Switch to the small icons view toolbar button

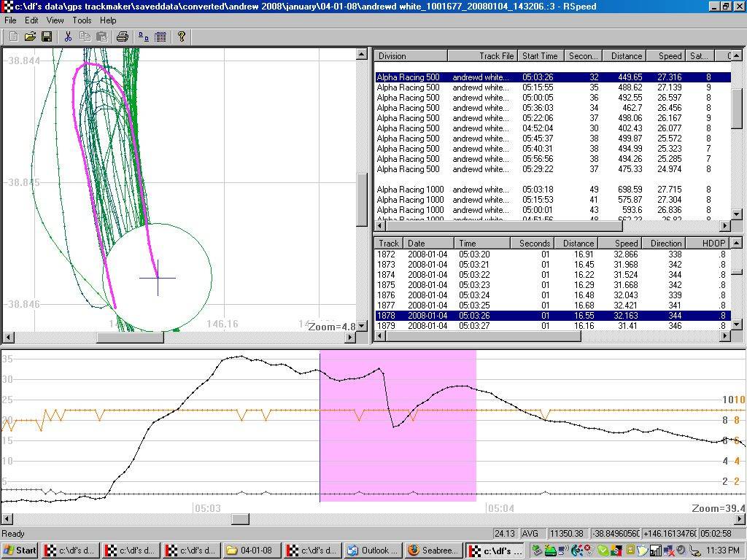click(144, 36)
